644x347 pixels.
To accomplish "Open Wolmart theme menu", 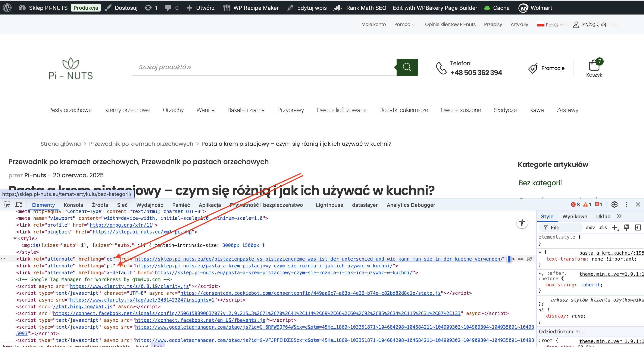I will click(535, 8).
